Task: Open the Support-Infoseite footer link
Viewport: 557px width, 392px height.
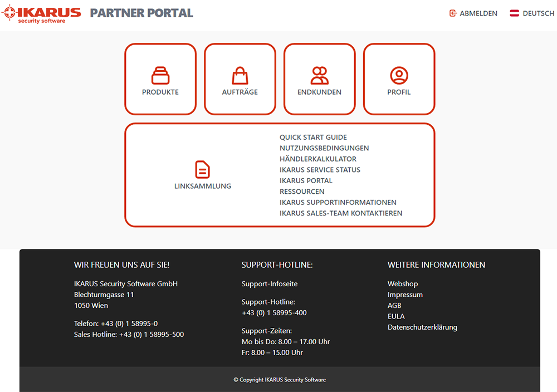Action: coord(270,284)
